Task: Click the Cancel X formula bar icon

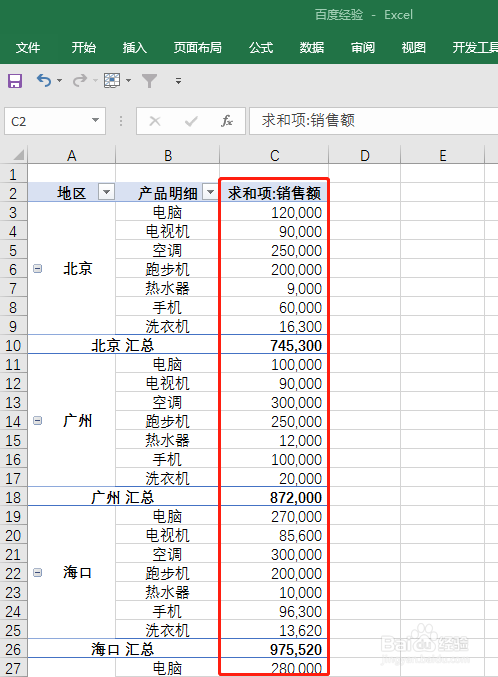Action: pos(155,121)
